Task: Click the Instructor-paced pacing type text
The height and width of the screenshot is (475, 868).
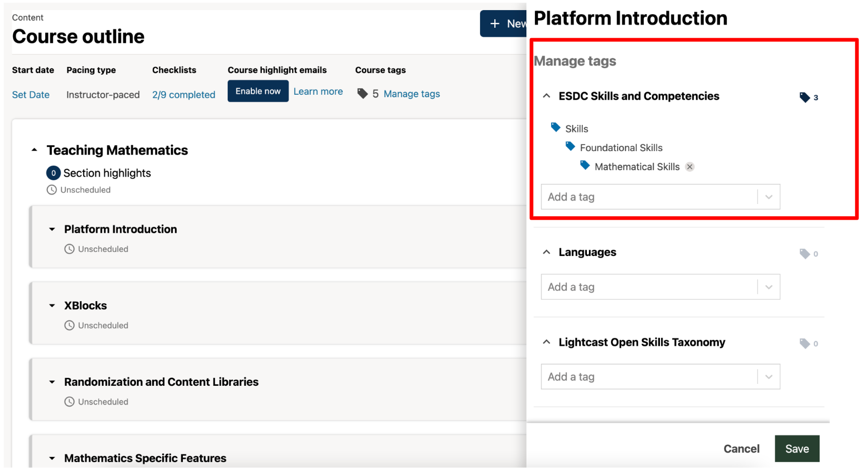Action: tap(103, 95)
